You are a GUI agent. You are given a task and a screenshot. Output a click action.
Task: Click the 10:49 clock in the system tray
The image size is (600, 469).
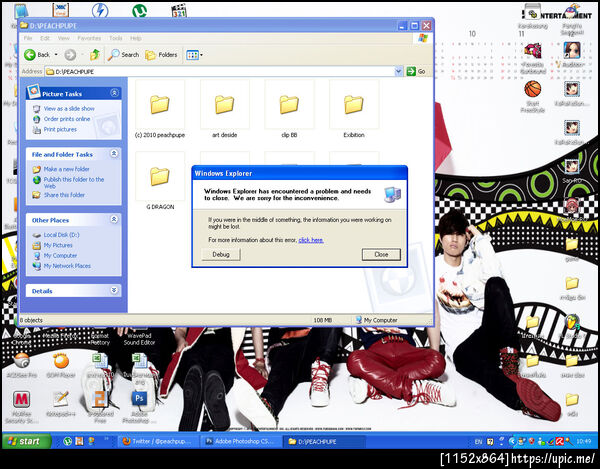tap(584, 441)
